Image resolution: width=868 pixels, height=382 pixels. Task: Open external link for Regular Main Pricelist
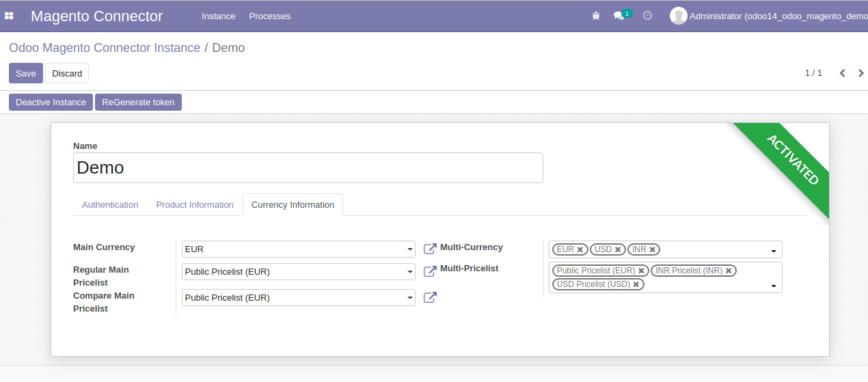pos(430,271)
